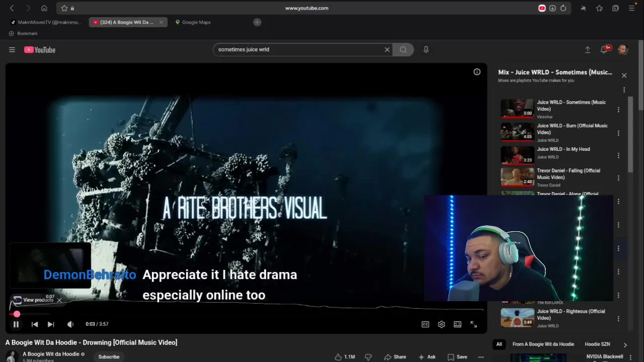Open the Bookmark bar item
Viewport: 644px width, 362px height.
point(23,33)
